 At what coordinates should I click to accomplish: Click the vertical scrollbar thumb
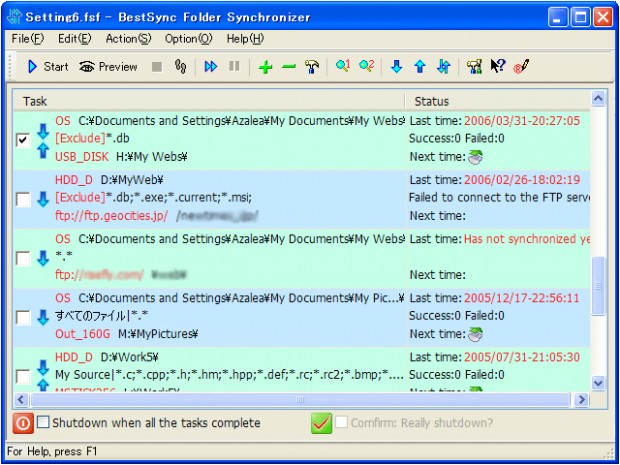[x=598, y=286]
